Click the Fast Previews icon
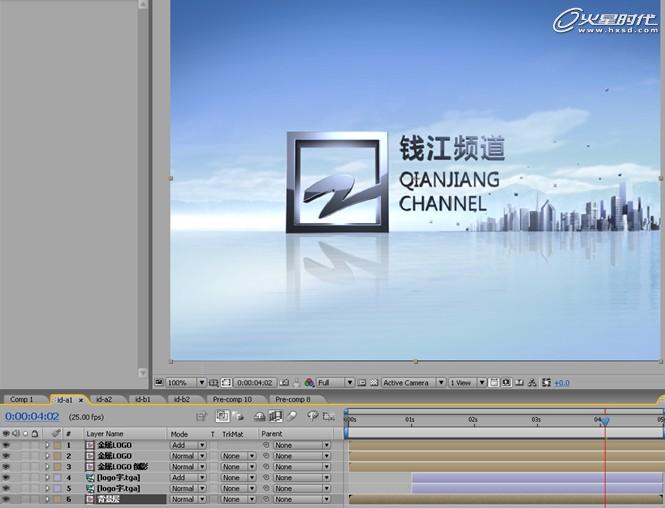Viewport: 665px width, 508px height. pyautogui.click(x=506, y=382)
